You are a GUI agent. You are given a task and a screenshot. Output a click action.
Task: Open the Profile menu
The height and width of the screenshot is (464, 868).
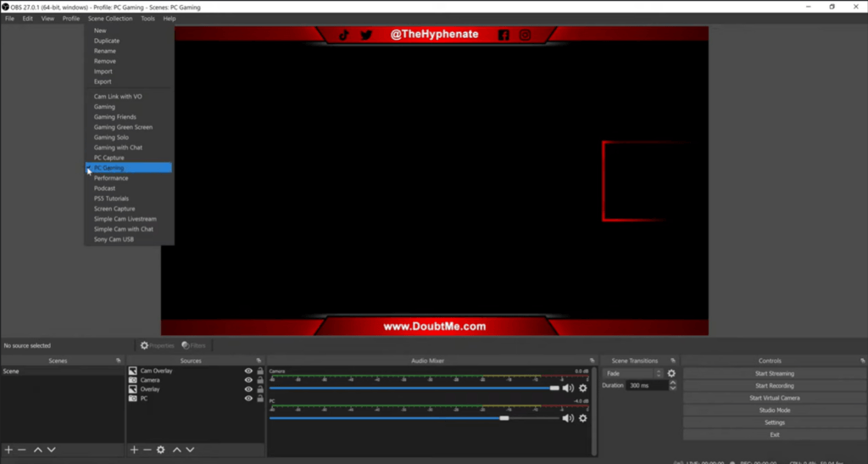tap(71, 19)
